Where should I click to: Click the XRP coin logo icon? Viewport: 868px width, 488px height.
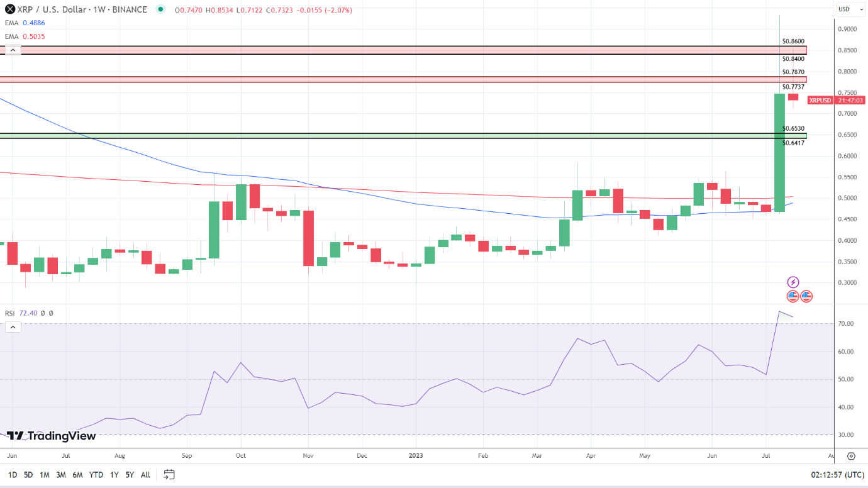click(10, 9)
